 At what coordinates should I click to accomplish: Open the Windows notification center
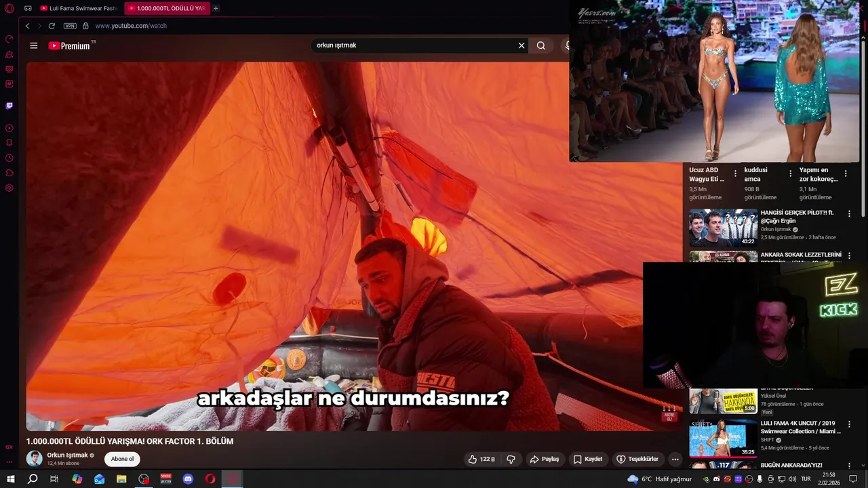coord(853,479)
